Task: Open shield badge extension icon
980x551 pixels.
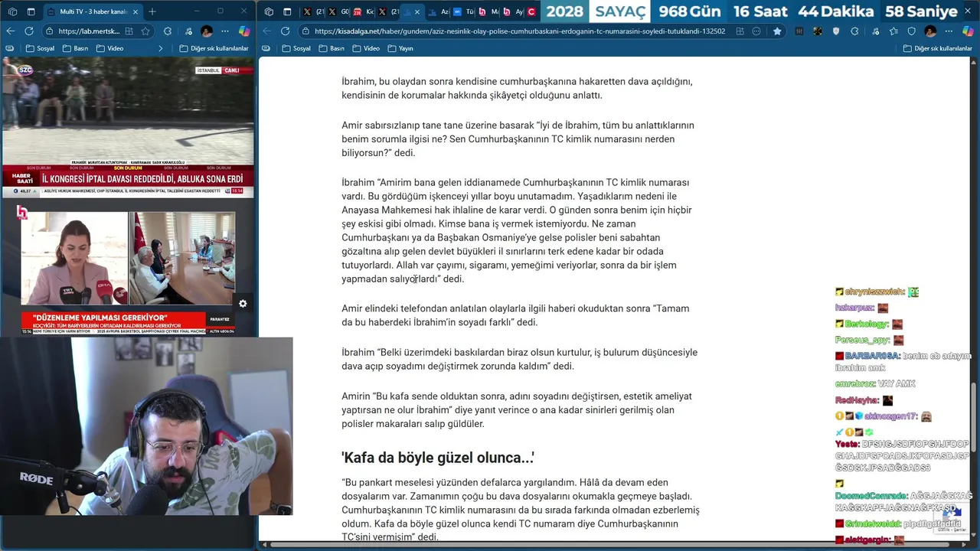Action: pyautogui.click(x=836, y=31)
